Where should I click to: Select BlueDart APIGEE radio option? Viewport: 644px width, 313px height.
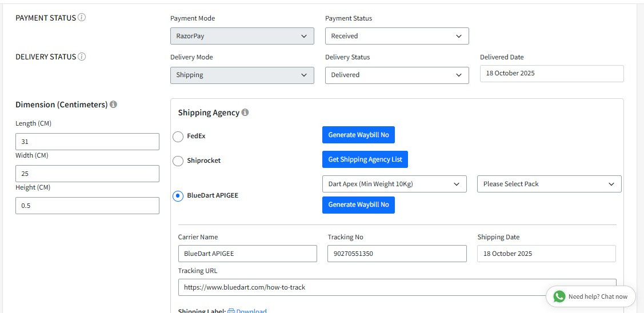point(178,196)
